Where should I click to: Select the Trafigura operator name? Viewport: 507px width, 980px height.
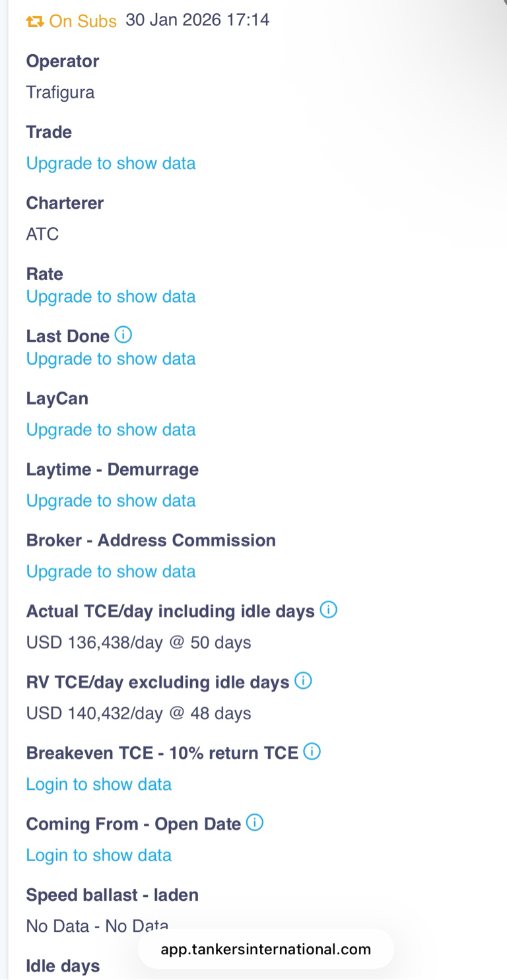tap(60, 92)
